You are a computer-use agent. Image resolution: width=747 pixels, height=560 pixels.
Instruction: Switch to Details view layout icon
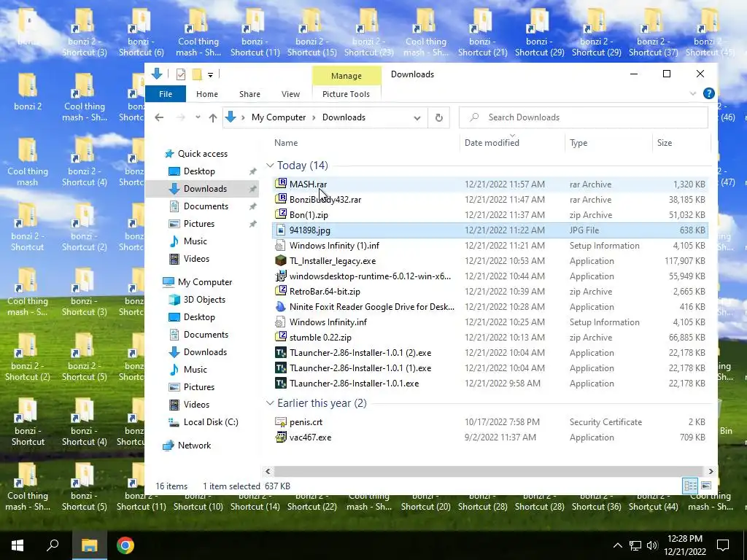pyautogui.click(x=690, y=486)
